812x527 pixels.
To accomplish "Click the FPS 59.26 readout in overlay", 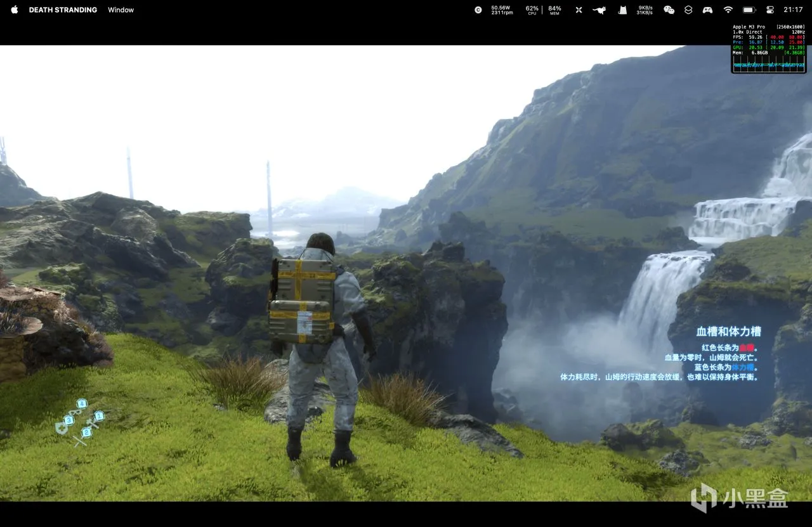I will (749, 37).
